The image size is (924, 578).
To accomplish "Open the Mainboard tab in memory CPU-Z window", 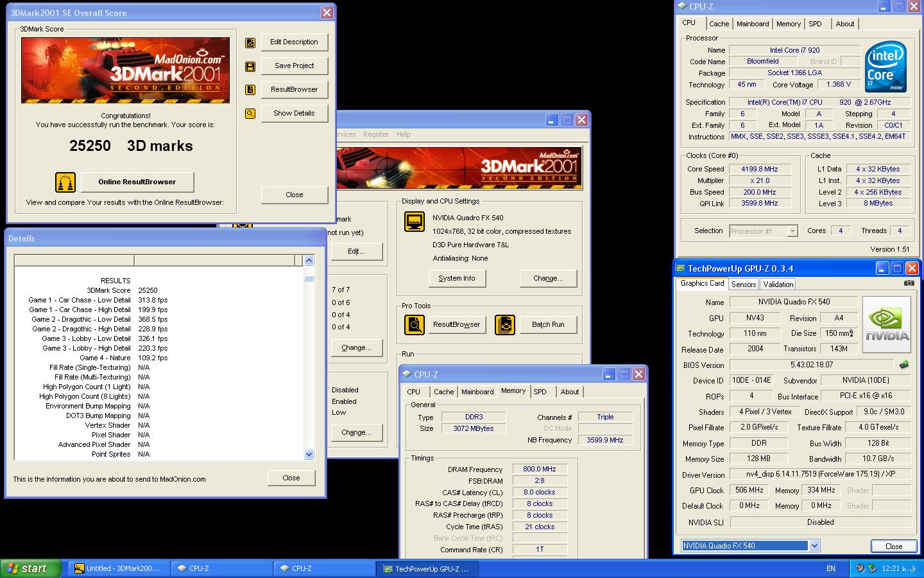I will coord(477,392).
